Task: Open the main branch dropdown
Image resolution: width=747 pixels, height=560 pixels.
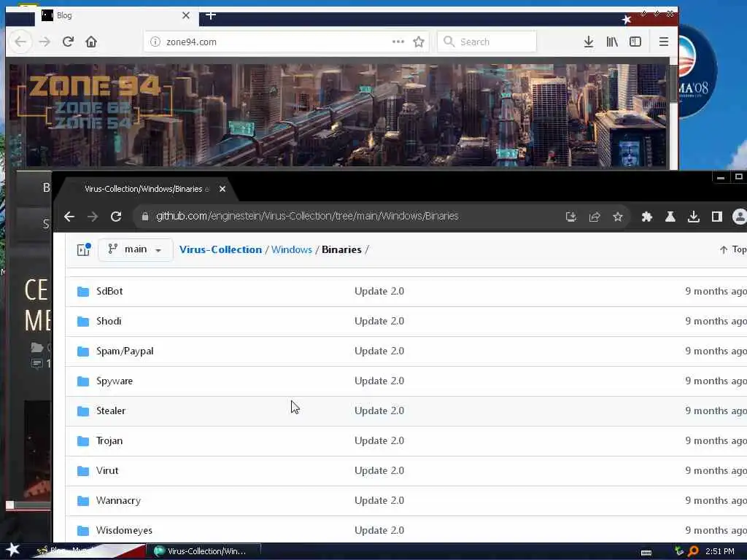Action: 135,249
